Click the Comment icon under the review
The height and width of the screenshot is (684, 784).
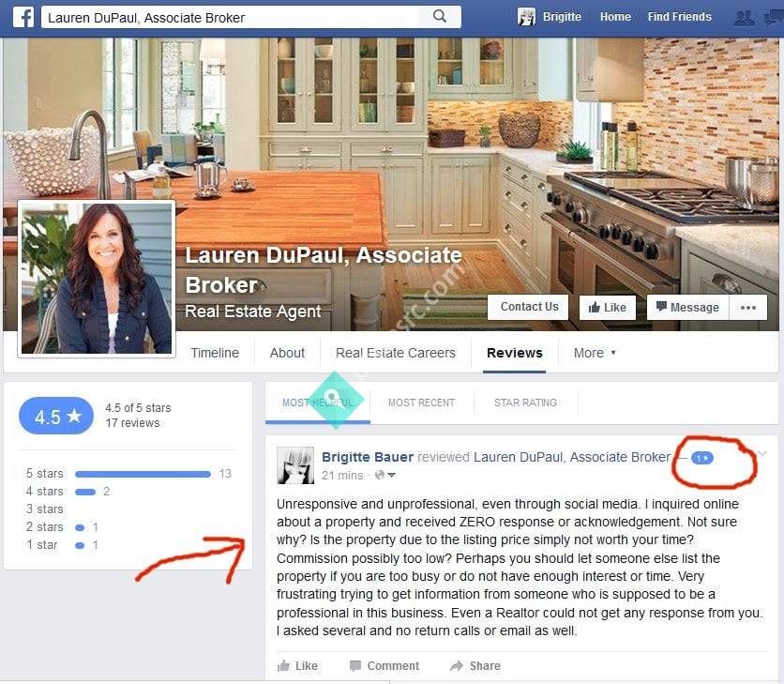[x=355, y=666]
